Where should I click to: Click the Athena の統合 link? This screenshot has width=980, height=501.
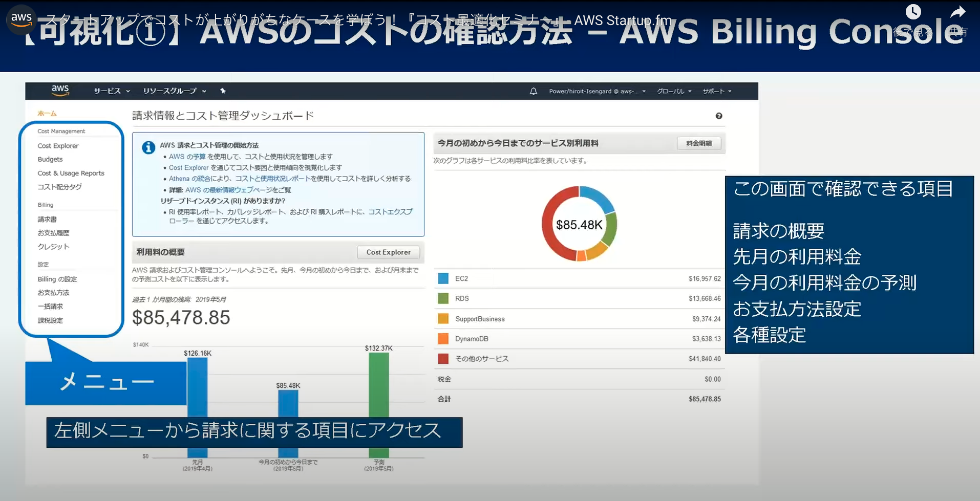(189, 179)
